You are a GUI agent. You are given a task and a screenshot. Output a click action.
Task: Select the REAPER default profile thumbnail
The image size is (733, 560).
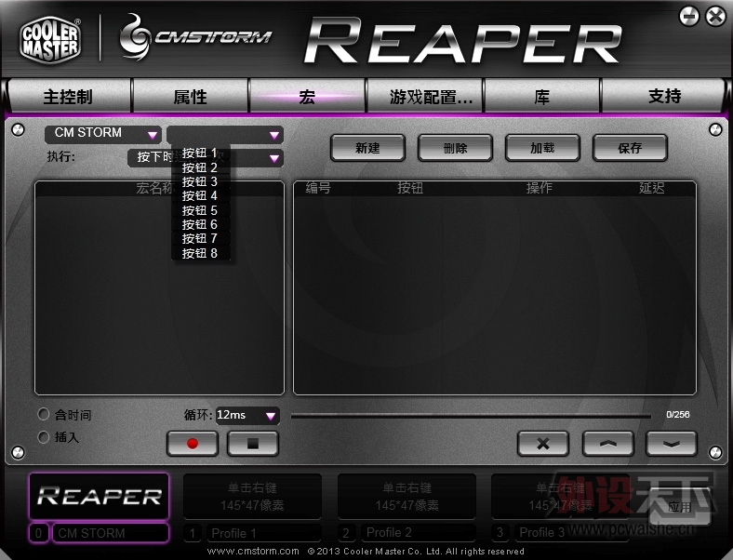pyautogui.click(x=100, y=496)
